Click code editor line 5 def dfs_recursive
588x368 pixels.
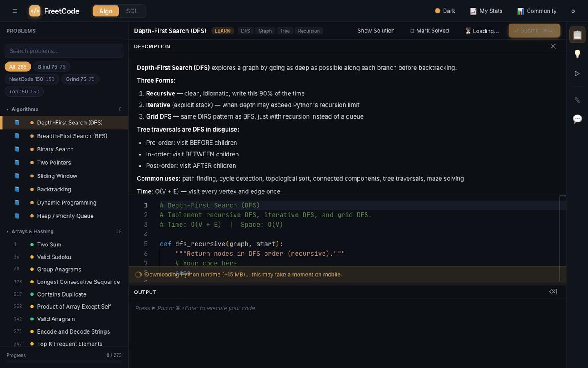pos(221,244)
